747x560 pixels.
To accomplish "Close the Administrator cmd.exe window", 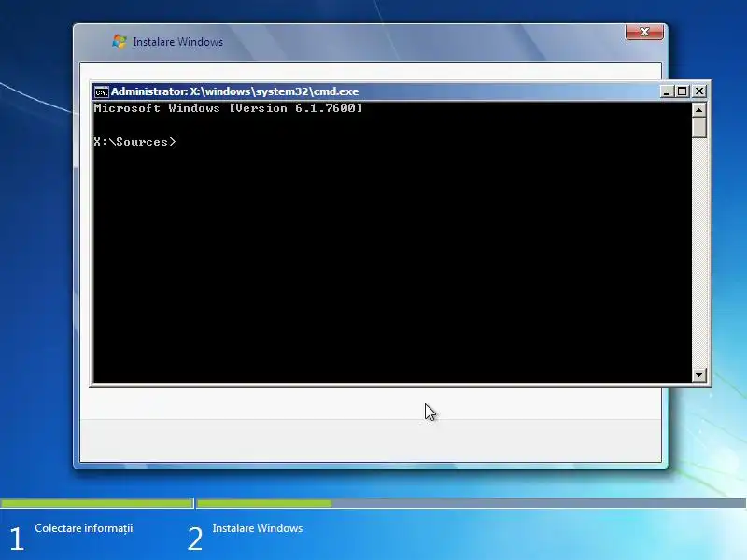I will pos(698,91).
